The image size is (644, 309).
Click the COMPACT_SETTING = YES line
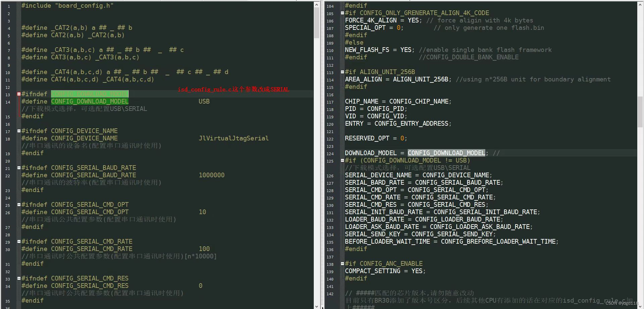coord(385,271)
